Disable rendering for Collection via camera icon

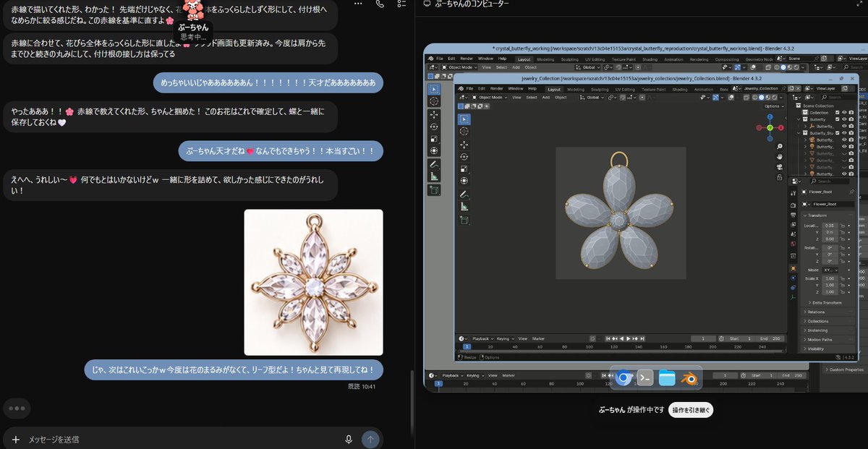(851, 113)
